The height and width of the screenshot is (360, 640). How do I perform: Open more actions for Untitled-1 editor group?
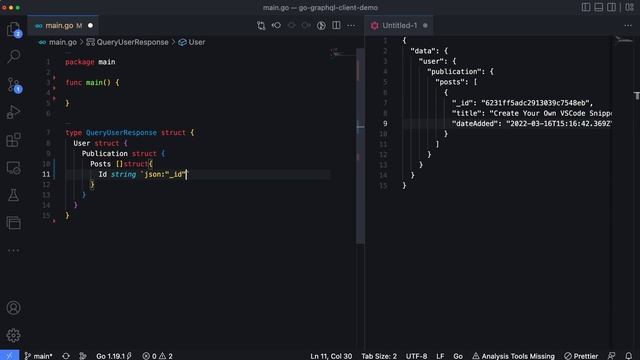click(x=628, y=26)
